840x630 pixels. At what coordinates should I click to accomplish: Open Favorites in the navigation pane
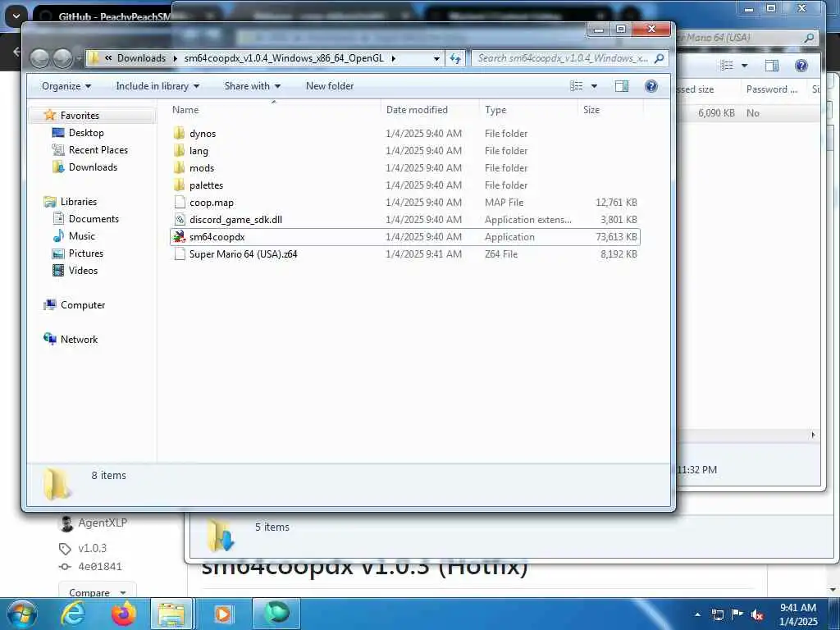[80, 115]
